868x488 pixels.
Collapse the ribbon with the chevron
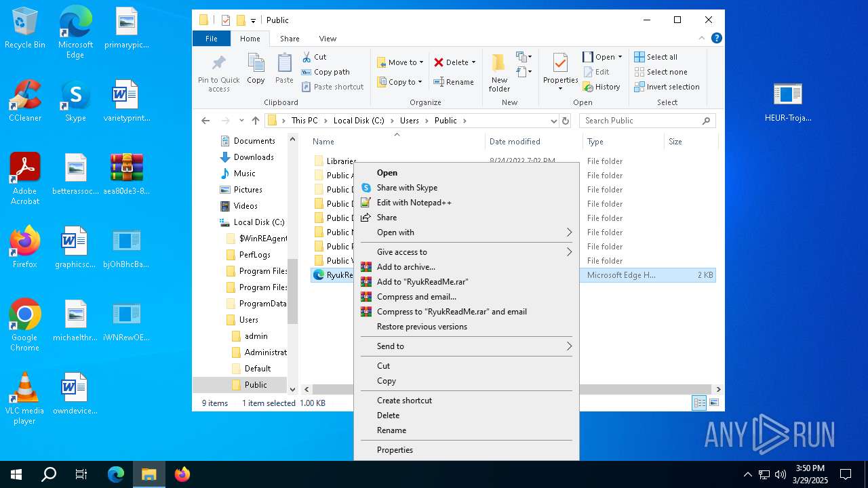click(702, 39)
